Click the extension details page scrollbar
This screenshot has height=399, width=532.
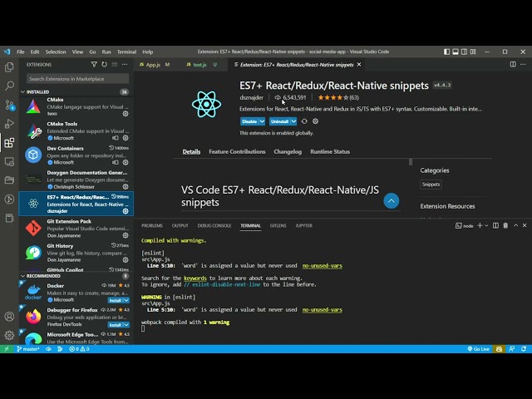click(411, 162)
